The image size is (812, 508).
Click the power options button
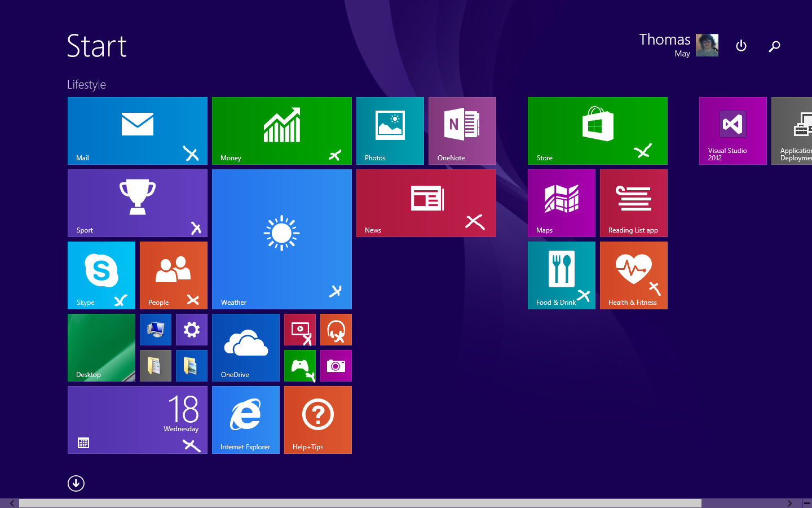click(x=742, y=46)
